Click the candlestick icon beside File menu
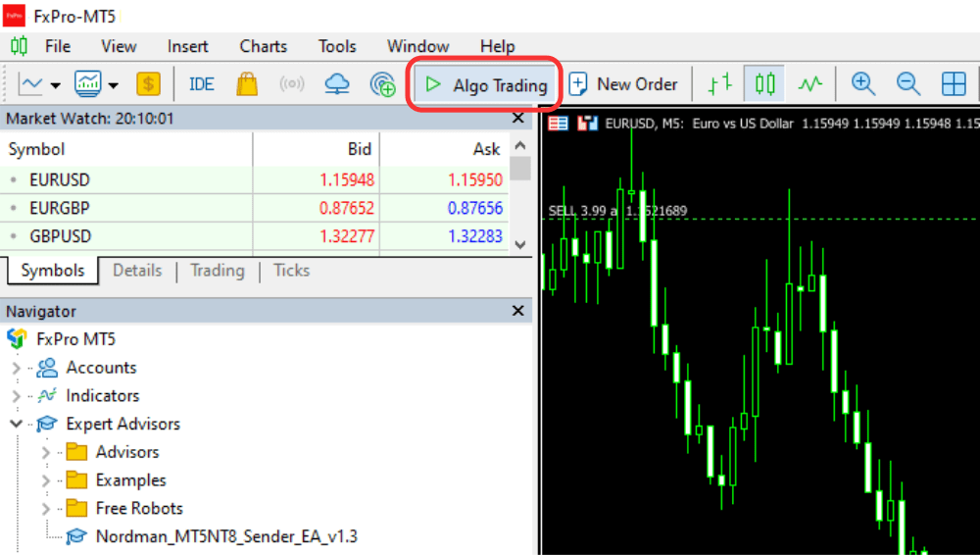The image size is (980, 555). coord(19,46)
